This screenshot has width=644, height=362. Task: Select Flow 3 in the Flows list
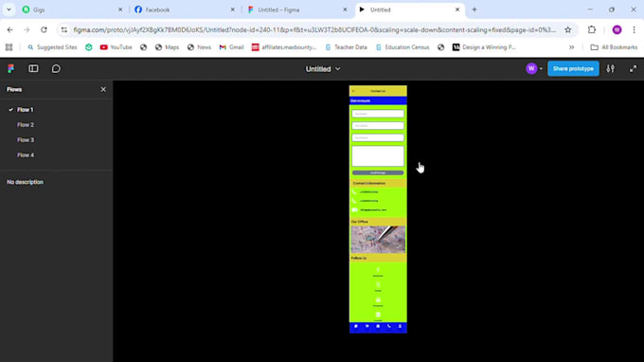[26, 140]
